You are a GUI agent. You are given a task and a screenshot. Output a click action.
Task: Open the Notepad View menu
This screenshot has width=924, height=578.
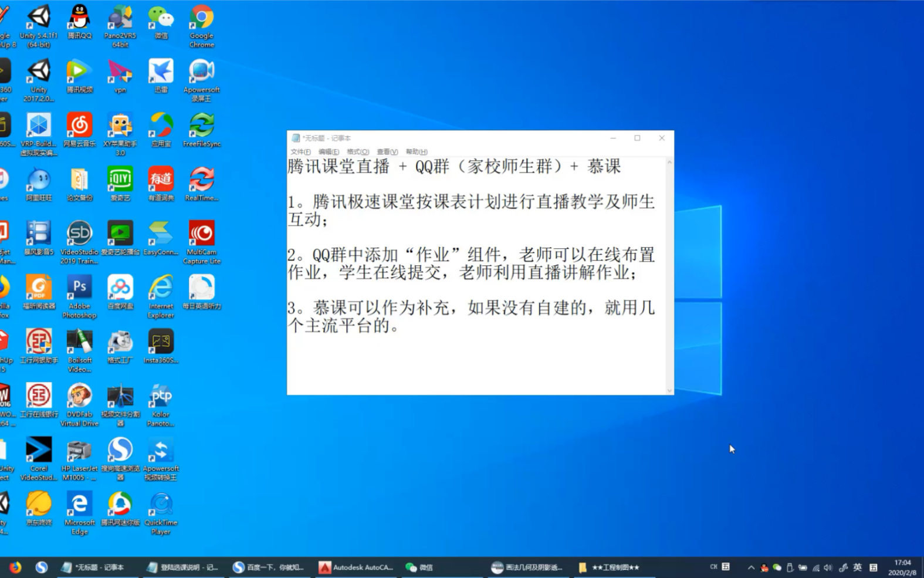[x=387, y=151]
